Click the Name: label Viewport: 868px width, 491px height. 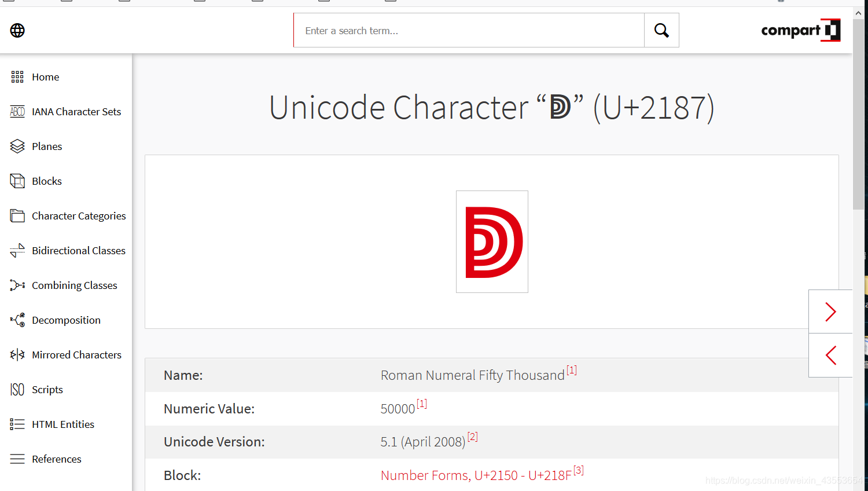tap(183, 375)
